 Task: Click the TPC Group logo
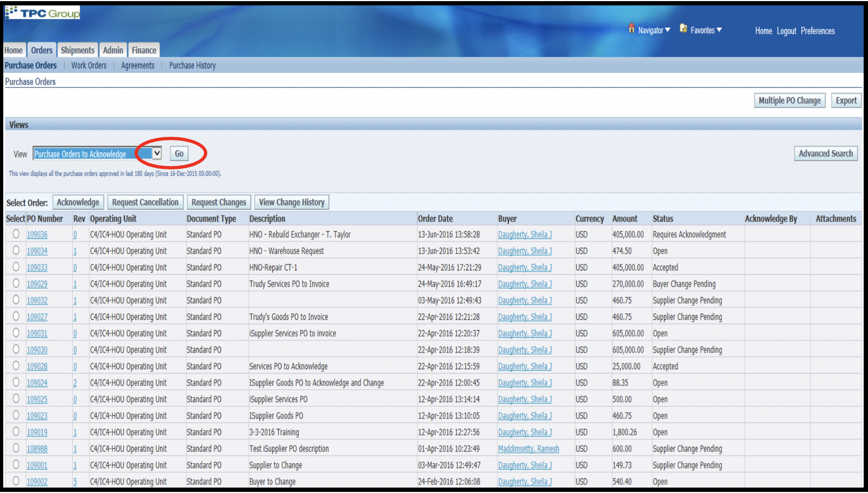(x=42, y=12)
